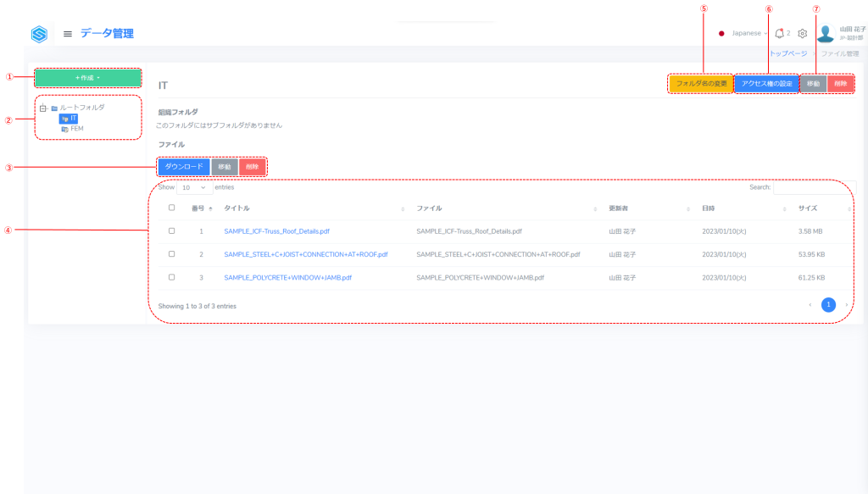Toggle the hamburger menu icon

[x=68, y=34]
